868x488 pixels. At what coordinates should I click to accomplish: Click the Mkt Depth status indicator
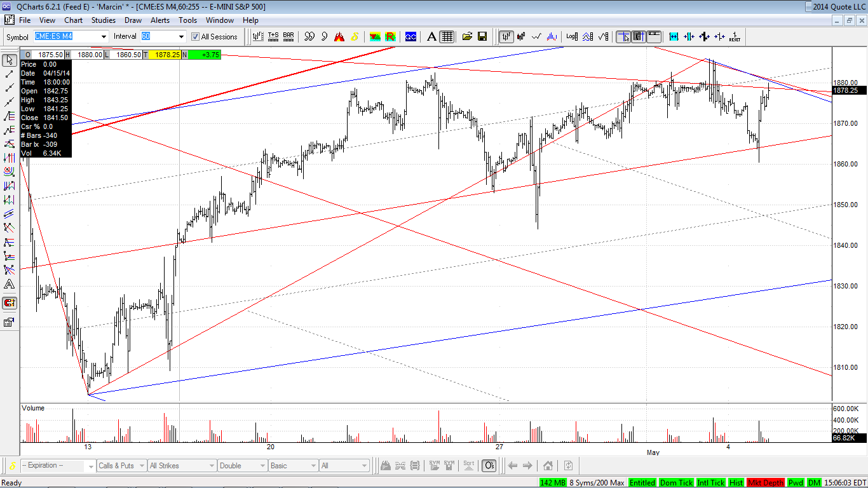point(766,483)
